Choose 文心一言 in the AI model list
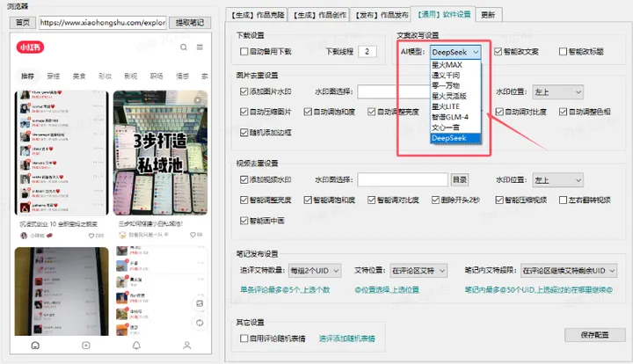 pyautogui.click(x=455, y=127)
